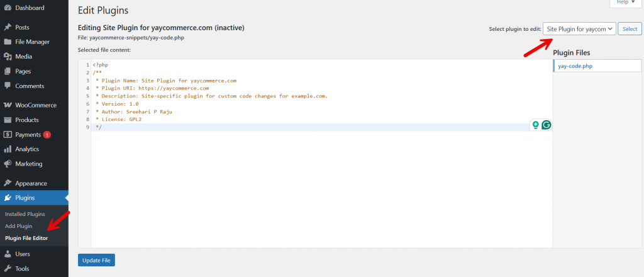Click the Posts pushpin icon
Viewport: 644px width, 277px height.
[8, 28]
